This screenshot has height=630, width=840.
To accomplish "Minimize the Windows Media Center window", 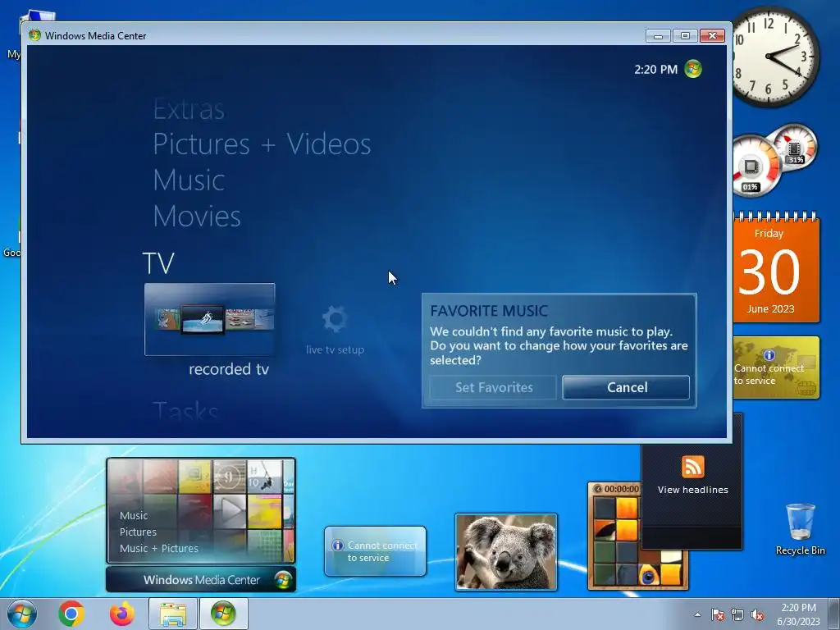I will click(x=659, y=36).
